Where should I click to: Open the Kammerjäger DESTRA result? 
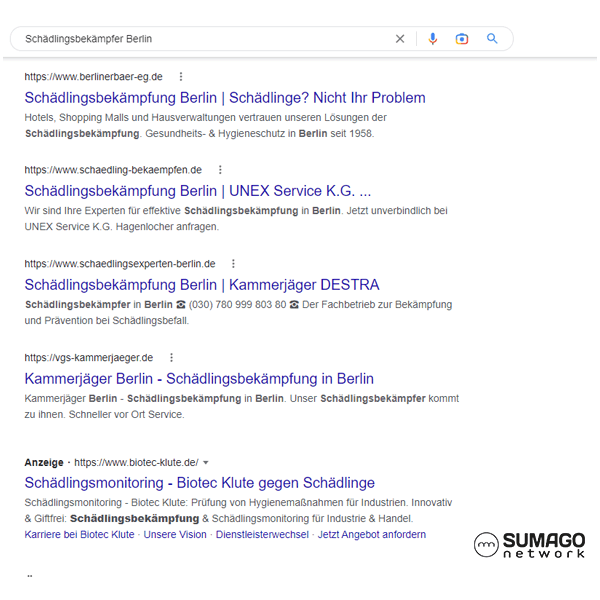click(202, 285)
